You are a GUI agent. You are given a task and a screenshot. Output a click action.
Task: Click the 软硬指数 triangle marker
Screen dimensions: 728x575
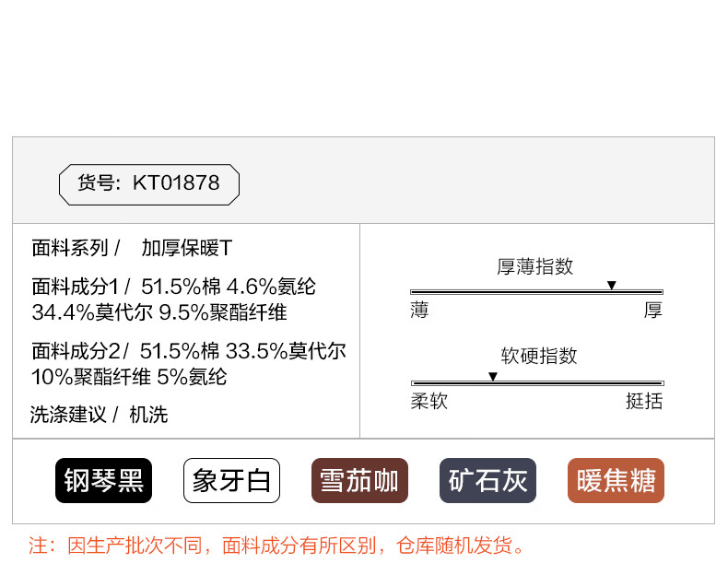tap(493, 377)
